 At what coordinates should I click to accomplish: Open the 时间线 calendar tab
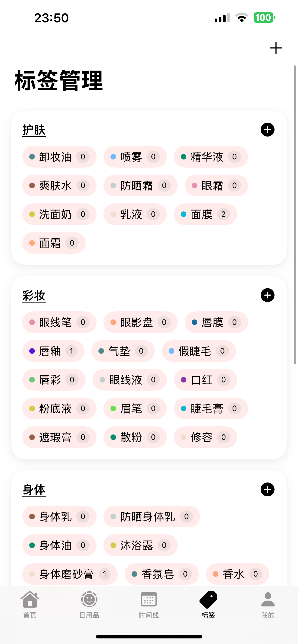point(149,605)
